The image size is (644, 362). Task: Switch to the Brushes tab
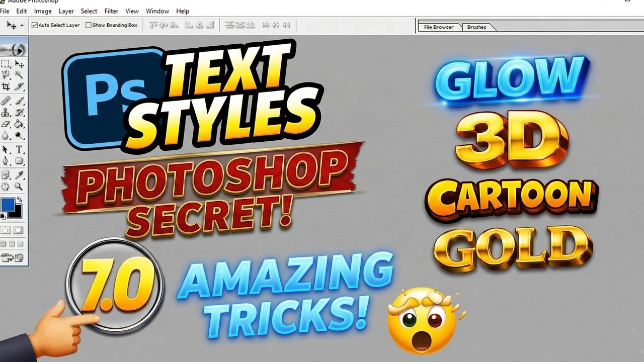pyautogui.click(x=476, y=27)
